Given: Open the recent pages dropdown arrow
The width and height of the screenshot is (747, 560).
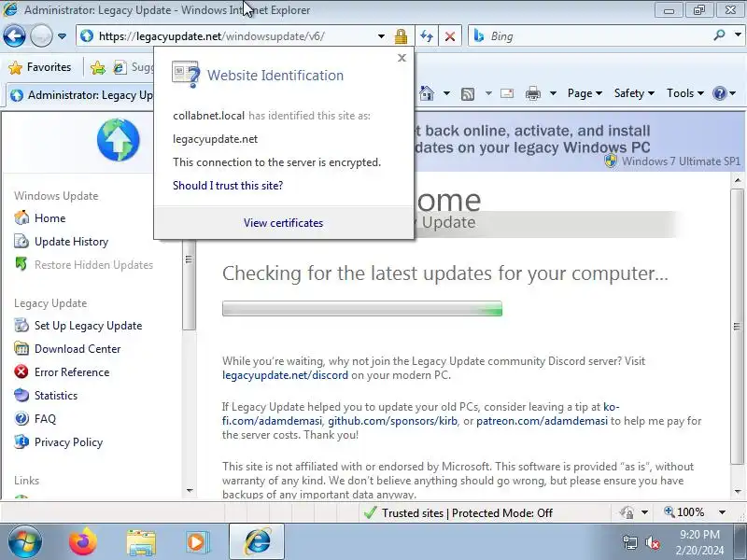Looking at the screenshot, I should pos(62,36).
